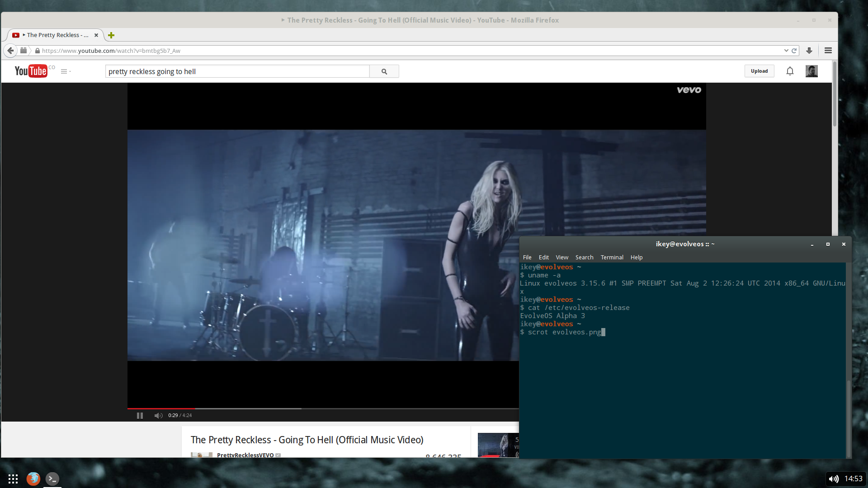Open the YouTube account avatar

[x=811, y=71]
